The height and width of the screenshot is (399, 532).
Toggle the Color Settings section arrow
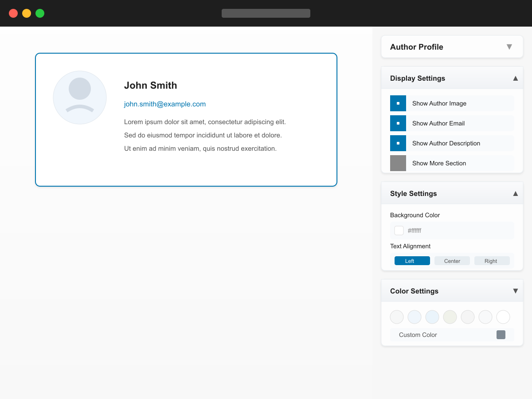coord(516,291)
